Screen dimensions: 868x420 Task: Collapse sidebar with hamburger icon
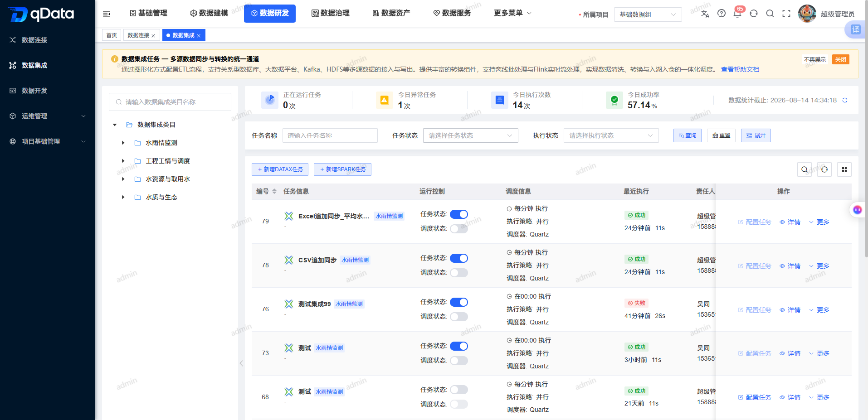(107, 14)
